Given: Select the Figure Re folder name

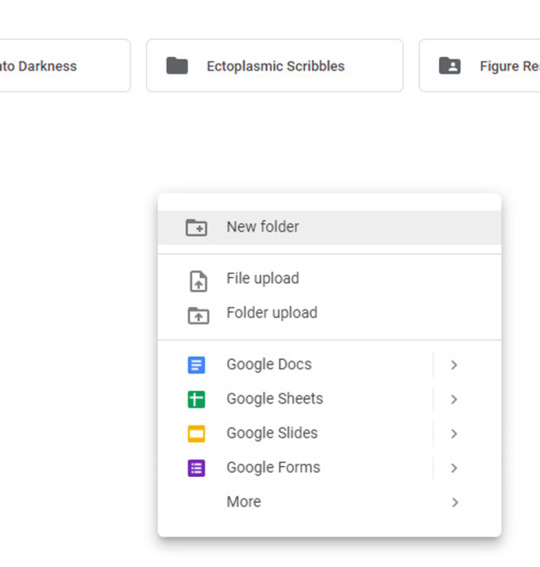Looking at the screenshot, I should pyautogui.click(x=510, y=66).
